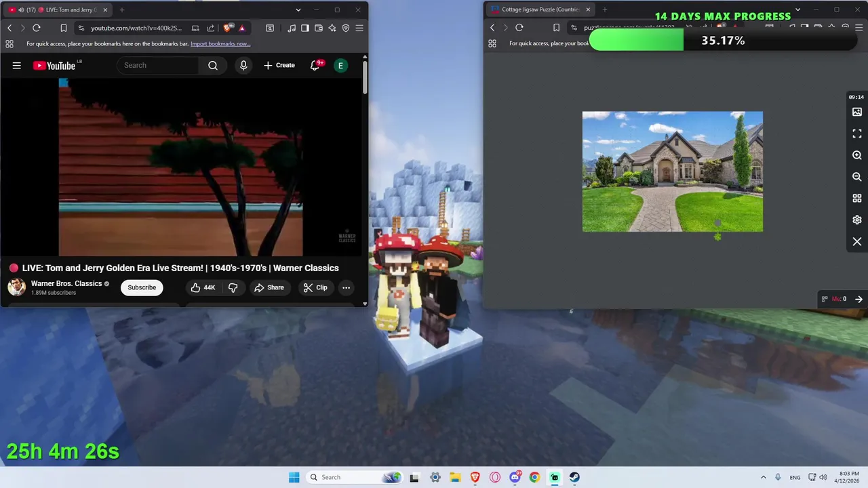Screen dimensions: 868x488
Task: Mute the audio icon on the YouTube tab
Action: point(22,9)
